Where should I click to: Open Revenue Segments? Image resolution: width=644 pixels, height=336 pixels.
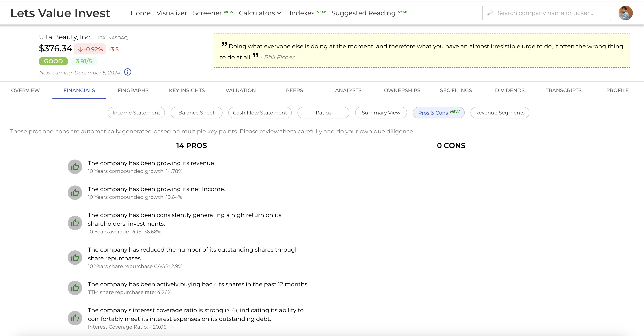coord(500,113)
